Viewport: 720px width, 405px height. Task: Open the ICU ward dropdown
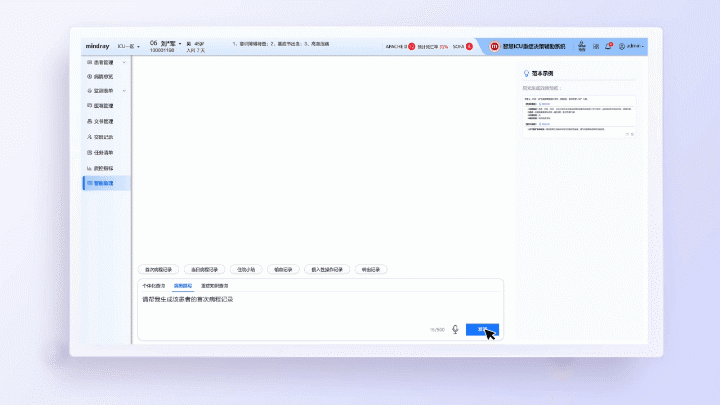pos(128,46)
